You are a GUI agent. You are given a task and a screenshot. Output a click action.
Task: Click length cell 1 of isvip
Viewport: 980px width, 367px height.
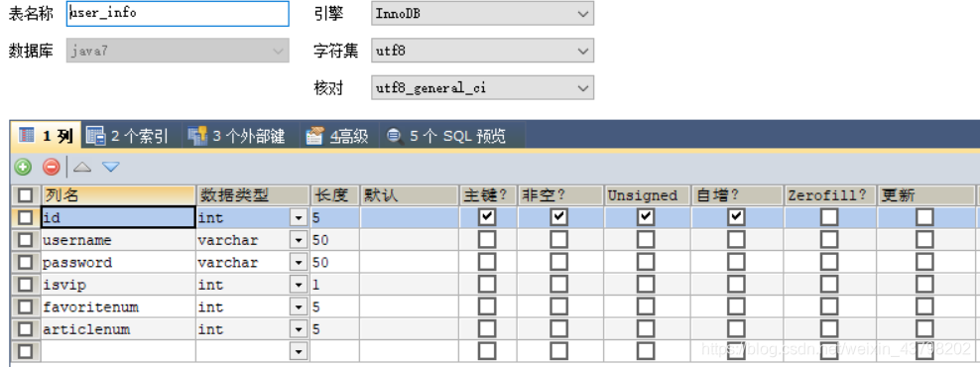[x=335, y=285]
